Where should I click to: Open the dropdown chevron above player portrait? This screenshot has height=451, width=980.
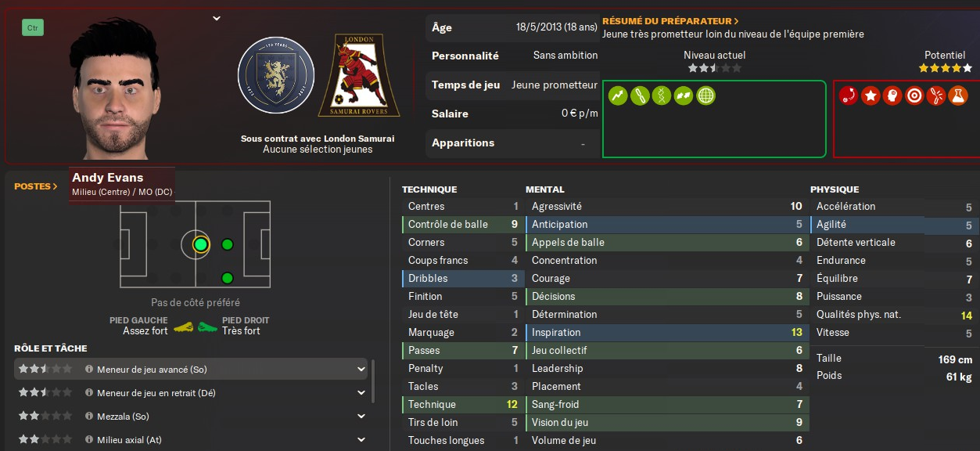click(x=217, y=18)
